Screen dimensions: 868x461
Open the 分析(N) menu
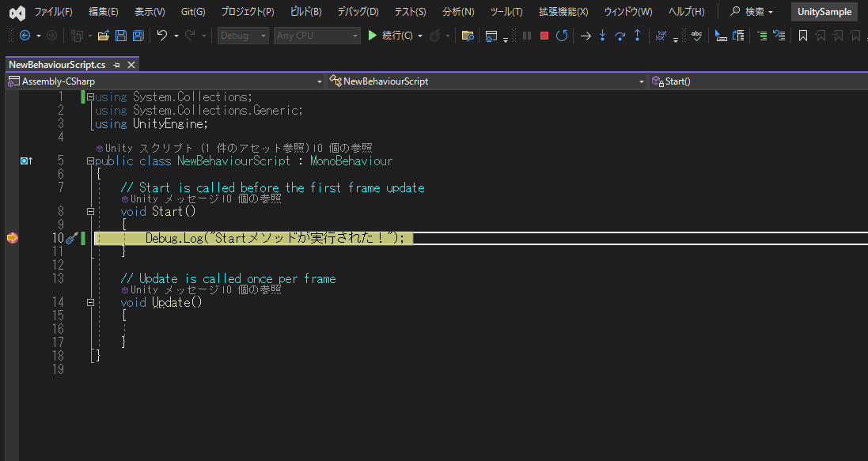(458, 12)
